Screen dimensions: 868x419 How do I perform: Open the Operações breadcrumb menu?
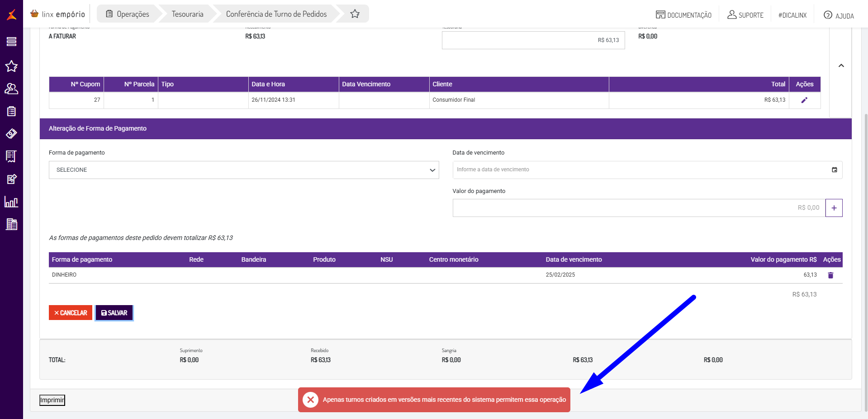coord(128,14)
